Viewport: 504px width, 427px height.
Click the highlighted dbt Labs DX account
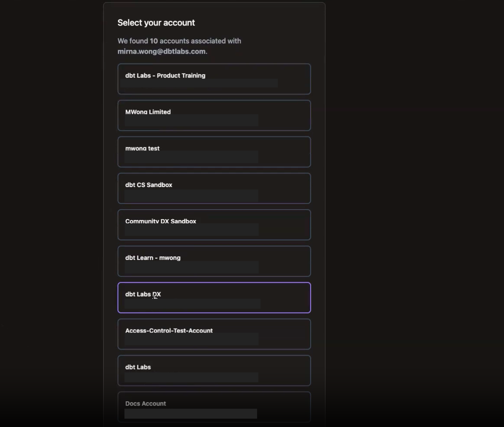point(214,298)
